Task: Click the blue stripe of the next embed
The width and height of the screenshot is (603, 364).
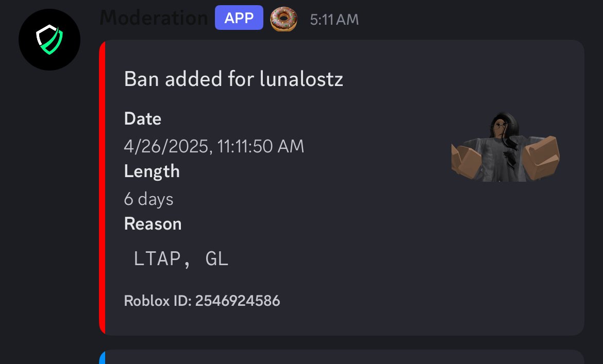Action: click(x=102, y=357)
